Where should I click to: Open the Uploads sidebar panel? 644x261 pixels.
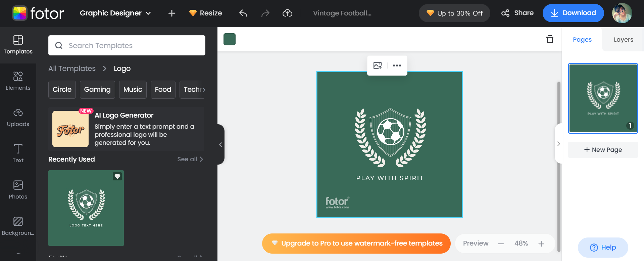[18, 117]
